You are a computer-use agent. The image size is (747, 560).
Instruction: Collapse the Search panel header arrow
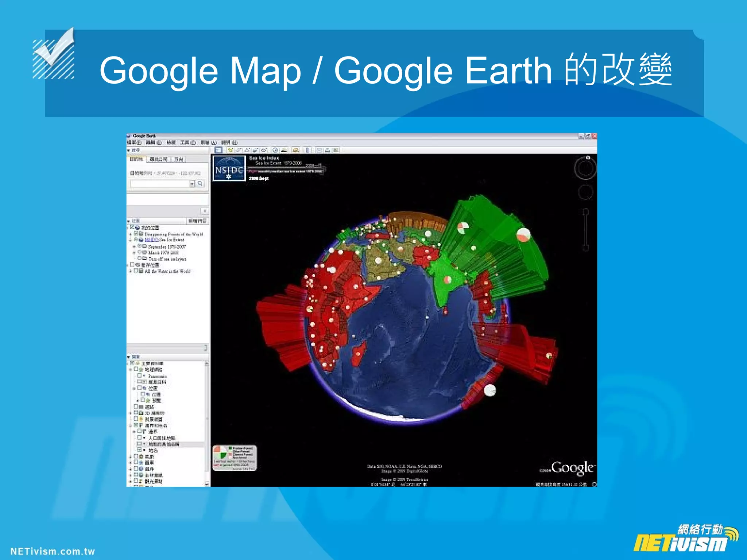coord(128,150)
